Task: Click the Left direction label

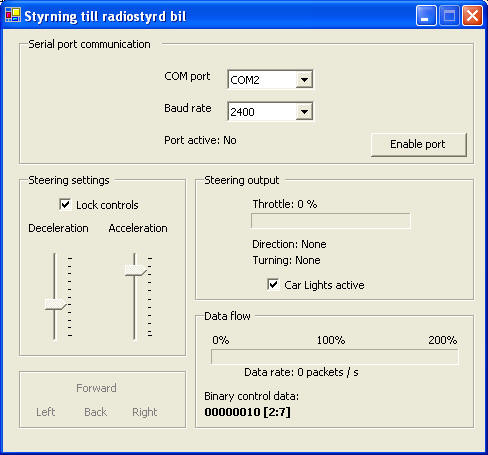Action: pyautogui.click(x=46, y=412)
